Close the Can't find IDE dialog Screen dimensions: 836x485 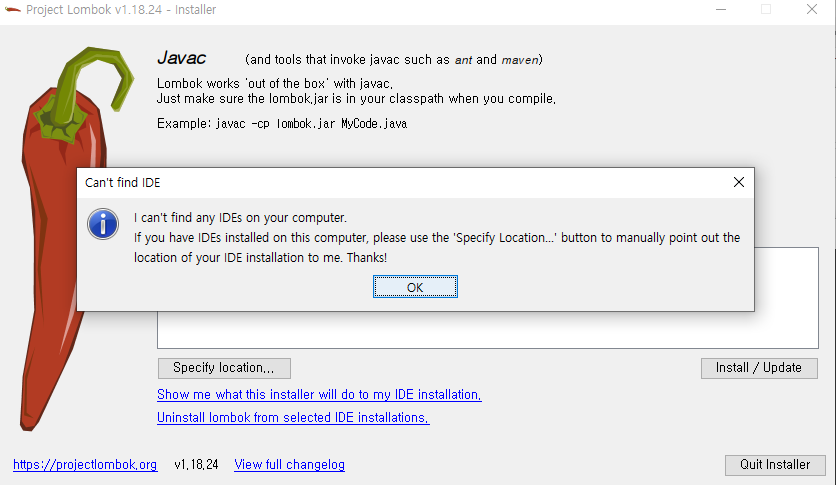738,182
